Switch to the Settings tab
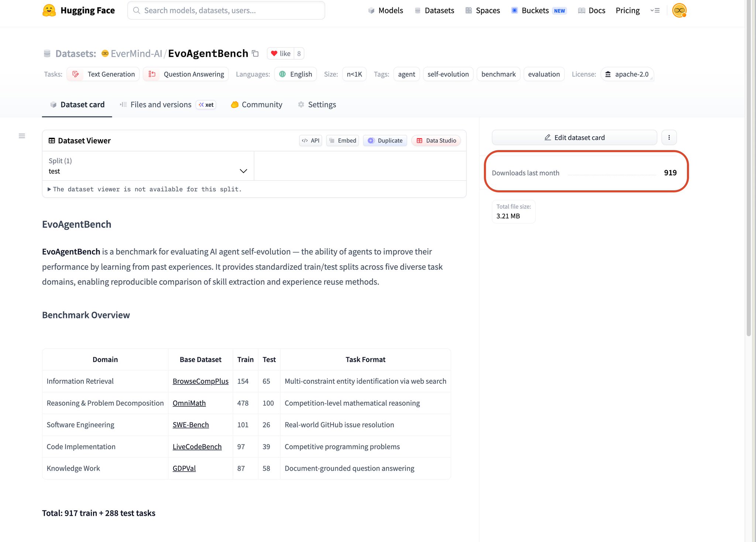Screen dimensions: 756x542 (317, 105)
